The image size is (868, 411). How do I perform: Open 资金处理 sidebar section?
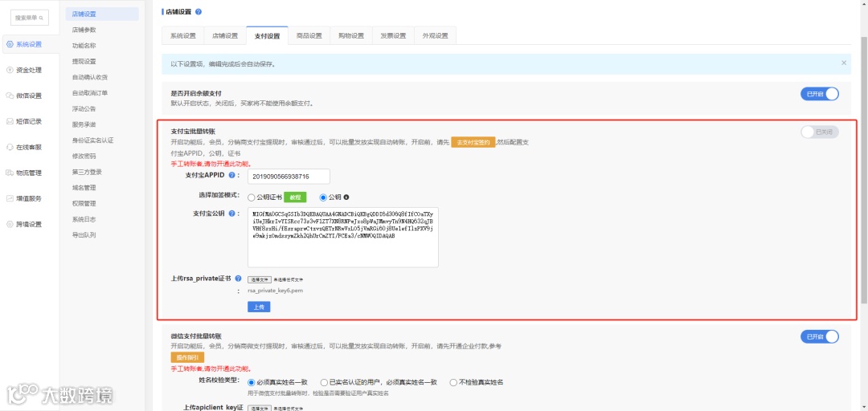tap(24, 71)
